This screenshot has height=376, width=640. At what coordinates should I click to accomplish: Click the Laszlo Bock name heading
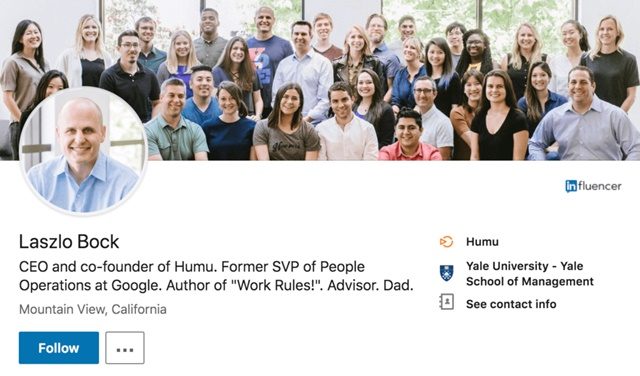click(x=69, y=242)
